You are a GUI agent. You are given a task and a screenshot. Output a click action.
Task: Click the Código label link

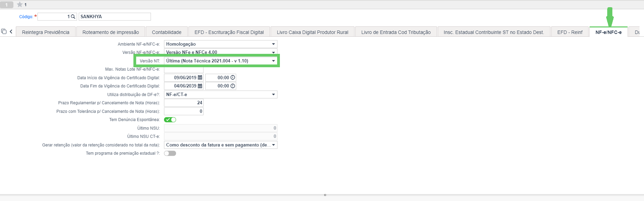pyautogui.click(x=26, y=16)
